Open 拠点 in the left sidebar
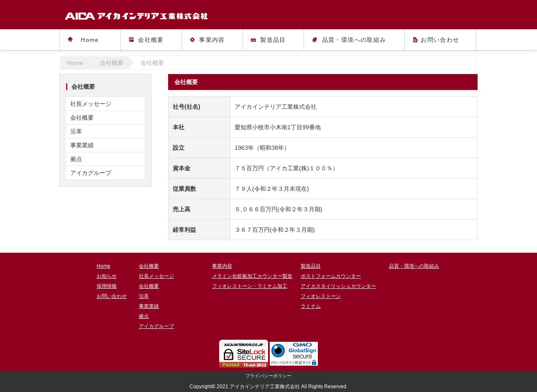This screenshot has width=537, height=392. tap(105, 159)
